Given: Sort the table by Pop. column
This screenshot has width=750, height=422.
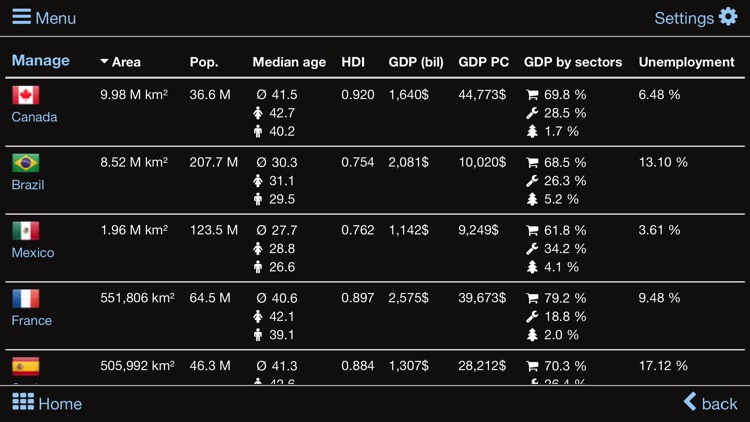Looking at the screenshot, I should [x=204, y=62].
